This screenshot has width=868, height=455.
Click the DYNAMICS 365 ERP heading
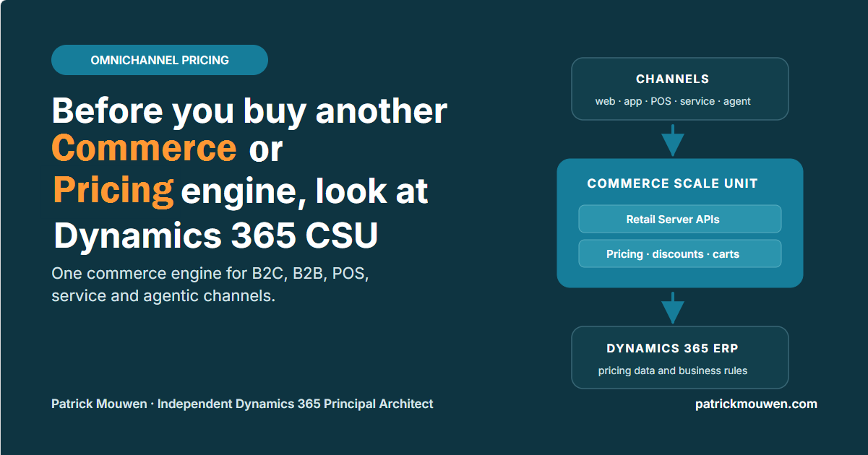pos(673,348)
